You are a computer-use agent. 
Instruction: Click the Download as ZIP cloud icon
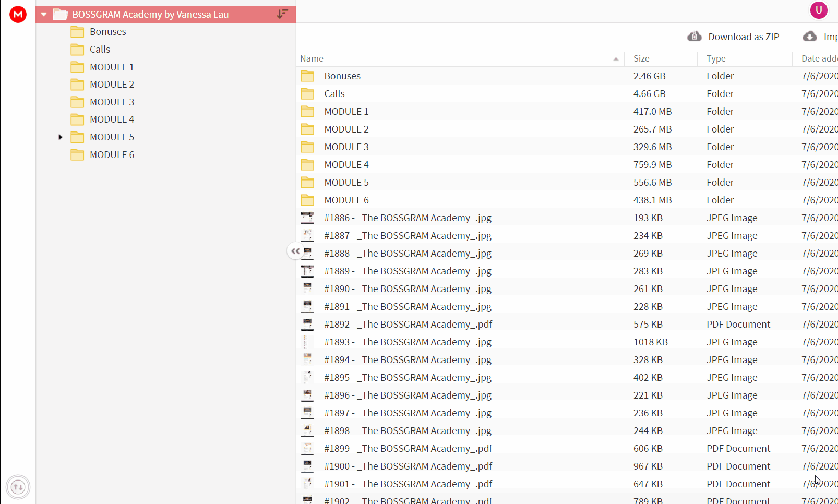[x=695, y=37]
